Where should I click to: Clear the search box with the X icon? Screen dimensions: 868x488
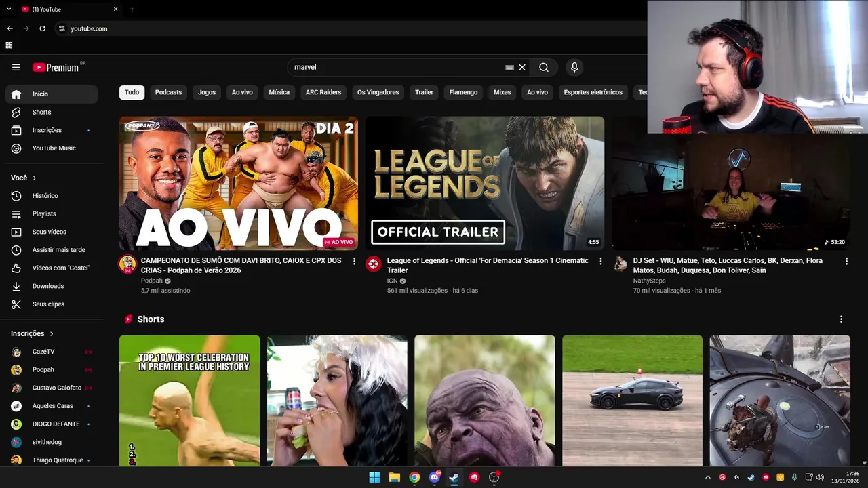pos(522,67)
